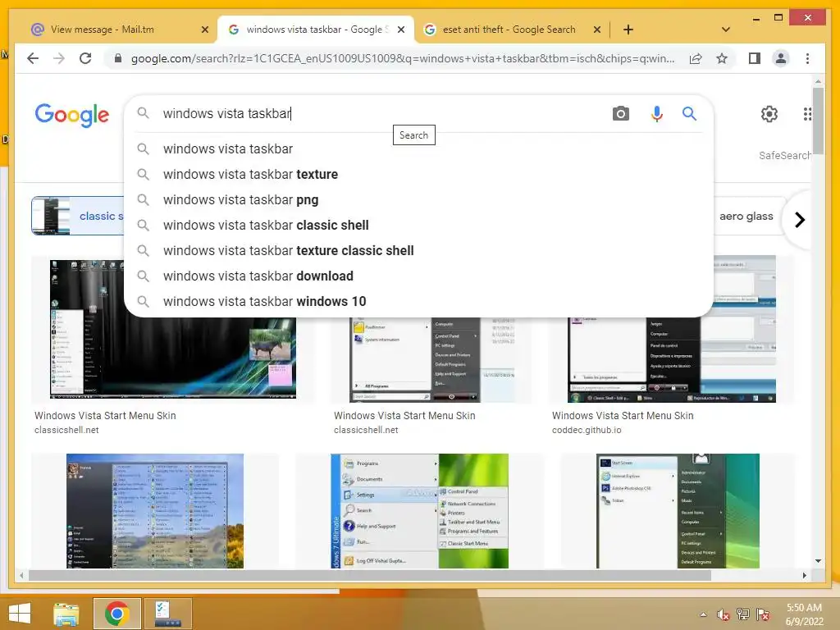Screen dimensions: 840x630
Task: Click the network tray icon
Action: (x=743, y=614)
